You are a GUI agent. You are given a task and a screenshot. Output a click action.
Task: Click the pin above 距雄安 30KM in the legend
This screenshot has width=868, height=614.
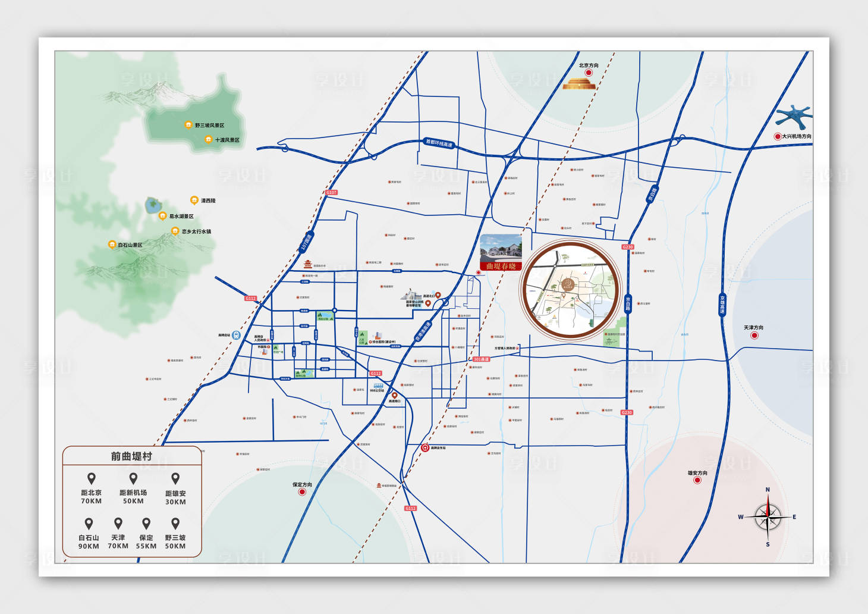[175, 478]
